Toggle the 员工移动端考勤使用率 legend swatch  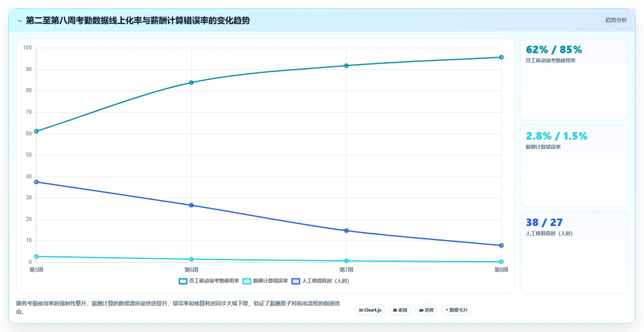tap(183, 281)
